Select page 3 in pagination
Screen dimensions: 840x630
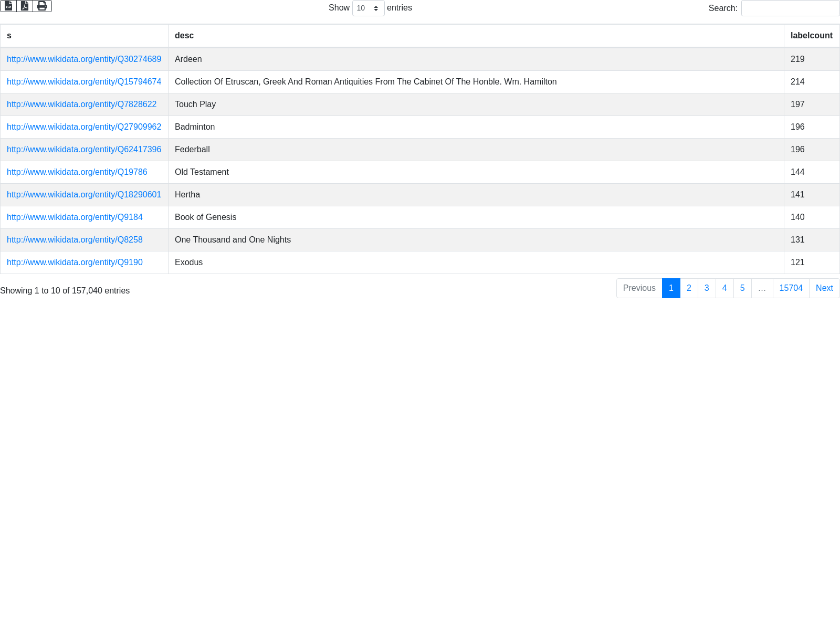pyautogui.click(x=707, y=288)
